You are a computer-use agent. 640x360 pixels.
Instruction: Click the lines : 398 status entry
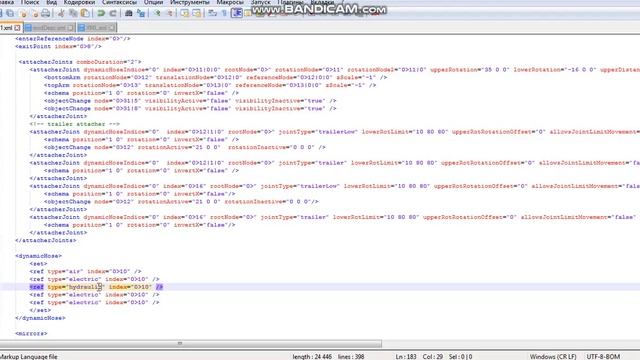coord(351,356)
